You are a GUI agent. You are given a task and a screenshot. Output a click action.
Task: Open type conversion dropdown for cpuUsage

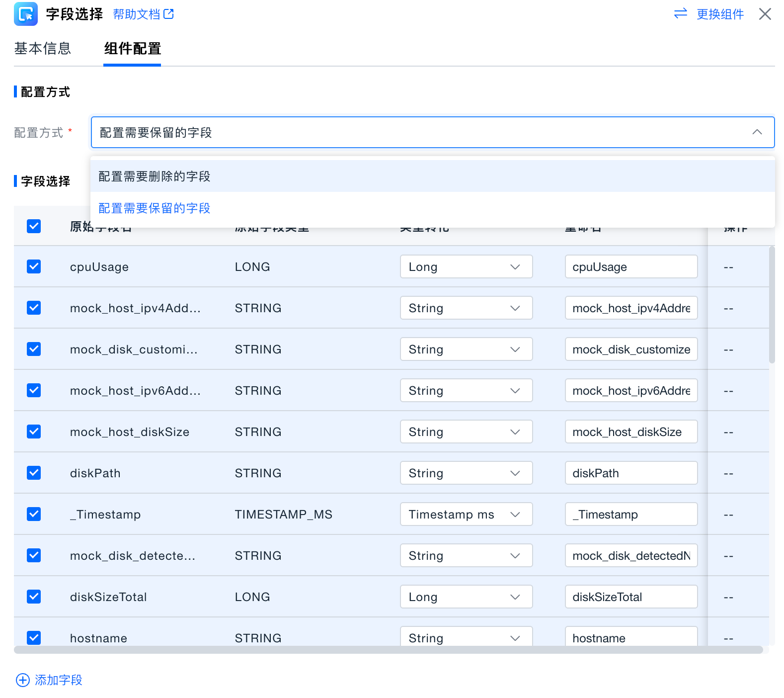coord(466,267)
